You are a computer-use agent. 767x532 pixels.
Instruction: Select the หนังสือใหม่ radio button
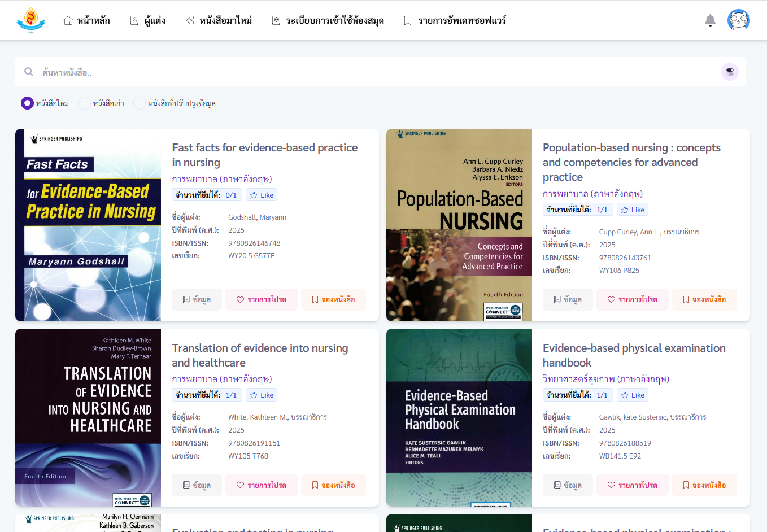pos(27,103)
